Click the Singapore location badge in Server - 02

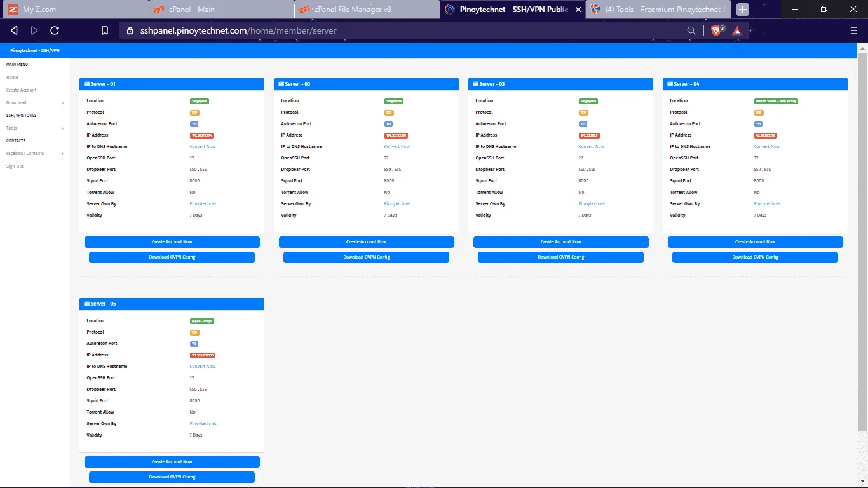pos(394,101)
